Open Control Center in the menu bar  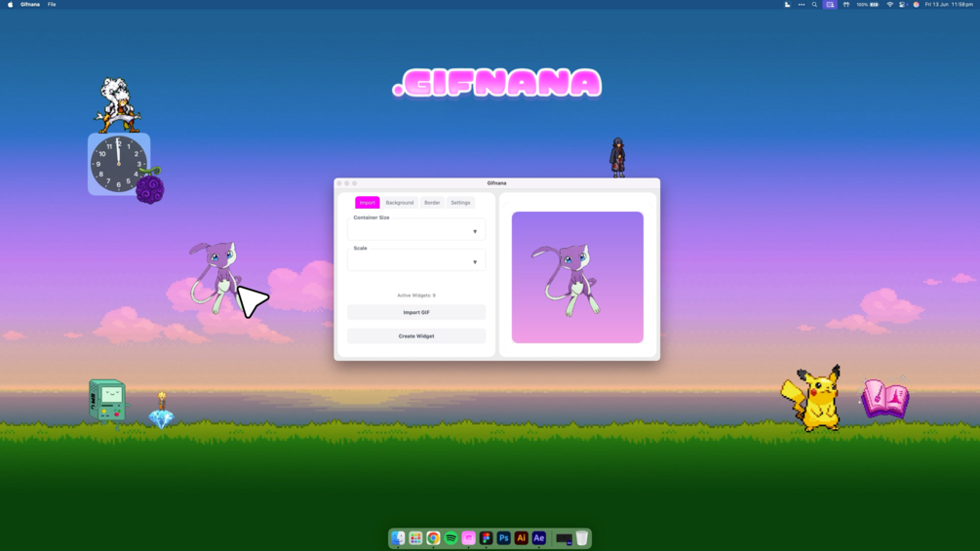(x=902, y=4)
